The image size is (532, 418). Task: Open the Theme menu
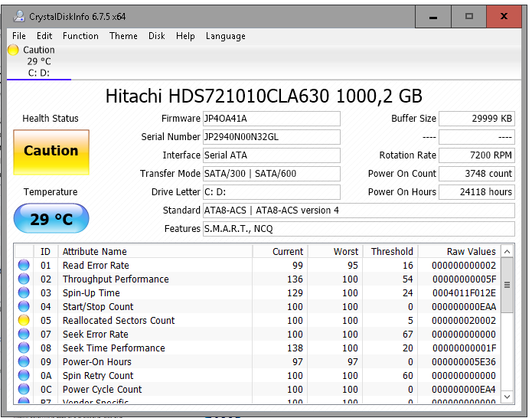click(x=123, y=36)
